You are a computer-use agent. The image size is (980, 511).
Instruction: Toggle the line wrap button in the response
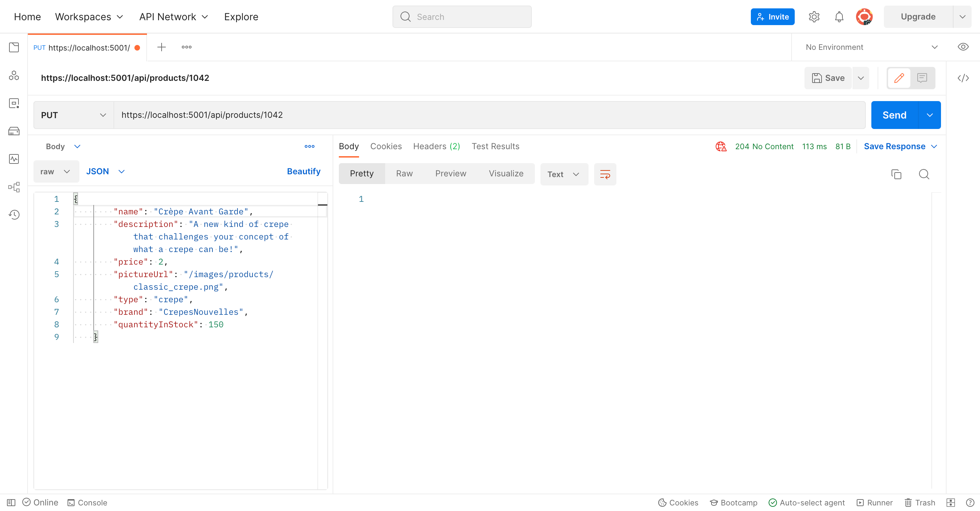pos(605,174)
